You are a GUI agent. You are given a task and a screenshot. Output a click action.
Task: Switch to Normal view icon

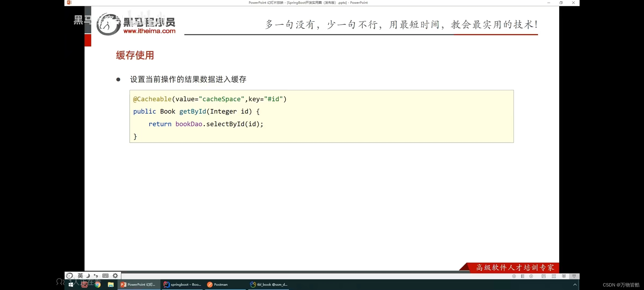click(544, 276)
